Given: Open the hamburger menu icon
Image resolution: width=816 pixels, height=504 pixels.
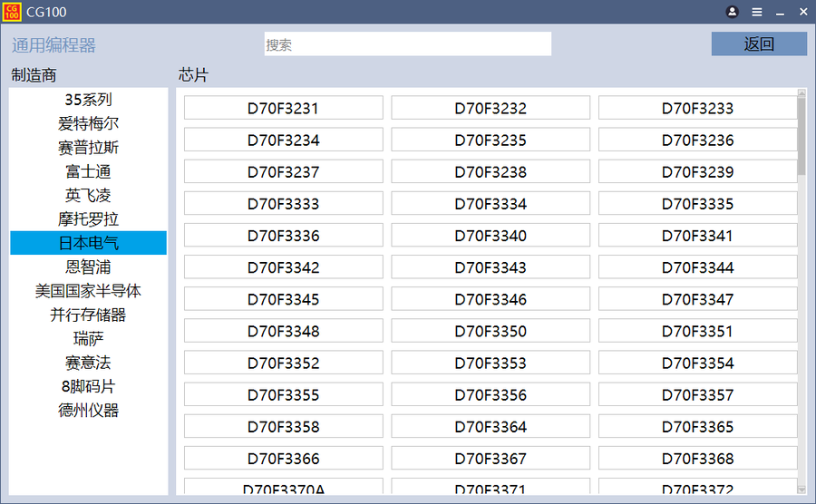Looking at the screenshot, I should 756,12.
